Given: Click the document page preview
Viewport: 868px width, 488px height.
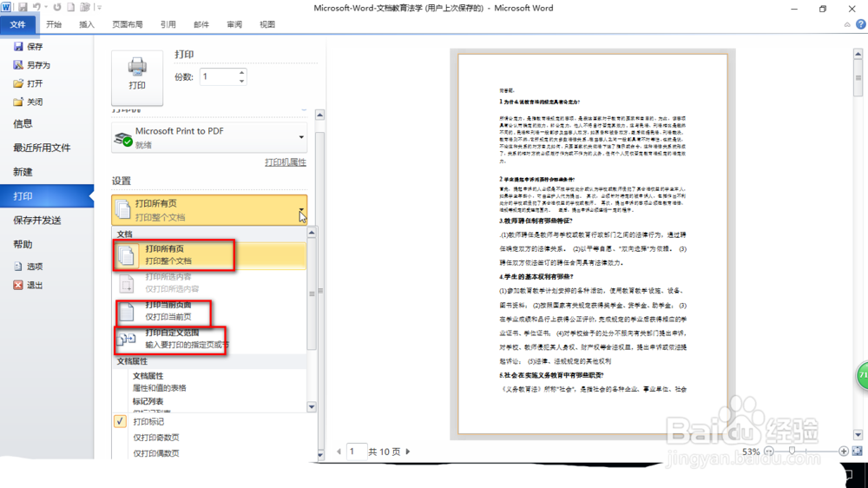Looking at the screenshot, I should tap(592, 244).
